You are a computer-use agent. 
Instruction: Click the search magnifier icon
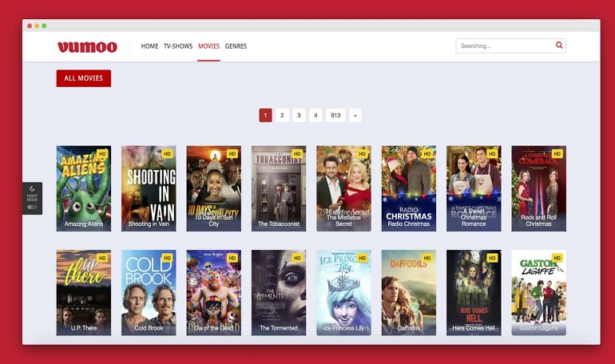559,45
